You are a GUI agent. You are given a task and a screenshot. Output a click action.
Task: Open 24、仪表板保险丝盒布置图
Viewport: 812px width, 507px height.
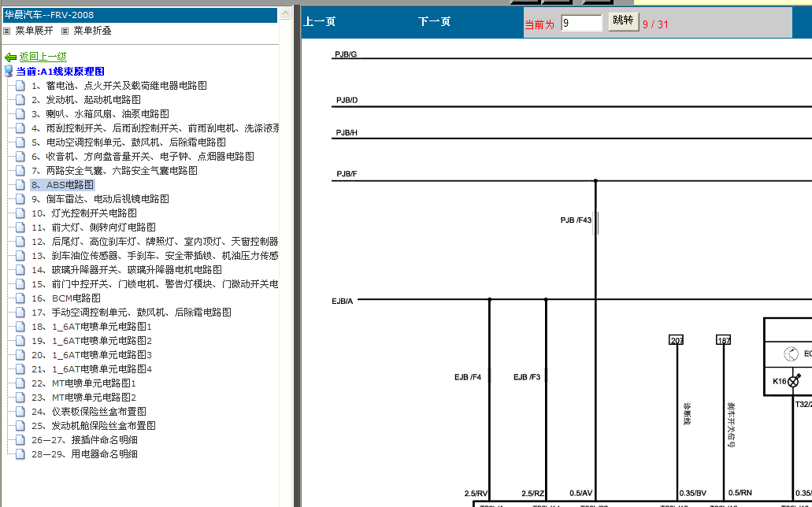coord(88,412)
